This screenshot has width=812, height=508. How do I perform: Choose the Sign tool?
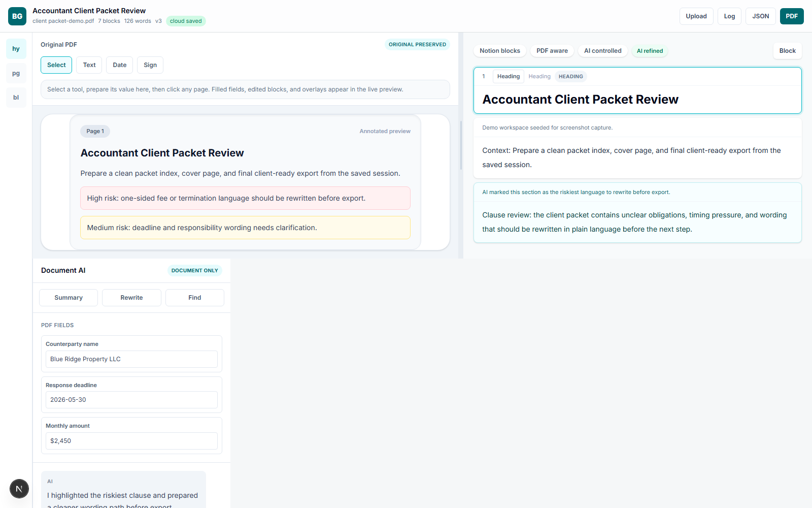pyautogui.click(x=150, y=65)
